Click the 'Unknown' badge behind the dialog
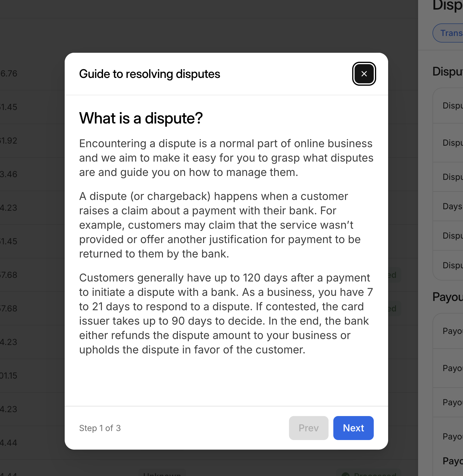463x476 pixels. tap(162, 474)
